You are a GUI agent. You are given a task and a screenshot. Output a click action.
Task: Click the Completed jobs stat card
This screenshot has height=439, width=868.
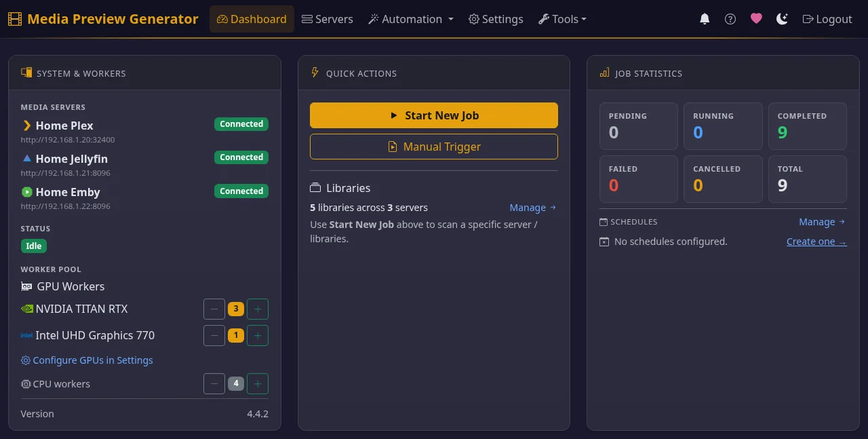[x=808, y=126]
